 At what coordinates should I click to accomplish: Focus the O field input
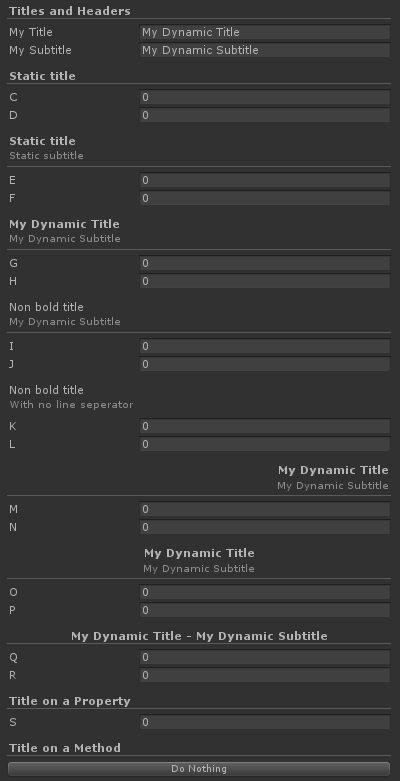pyautogui.click(x=265, y=592)
